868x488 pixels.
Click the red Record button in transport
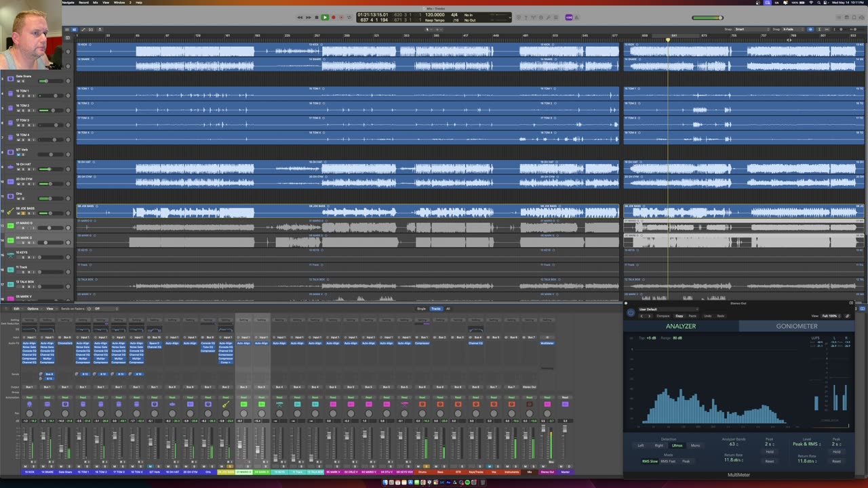click(x=333, y=17)
